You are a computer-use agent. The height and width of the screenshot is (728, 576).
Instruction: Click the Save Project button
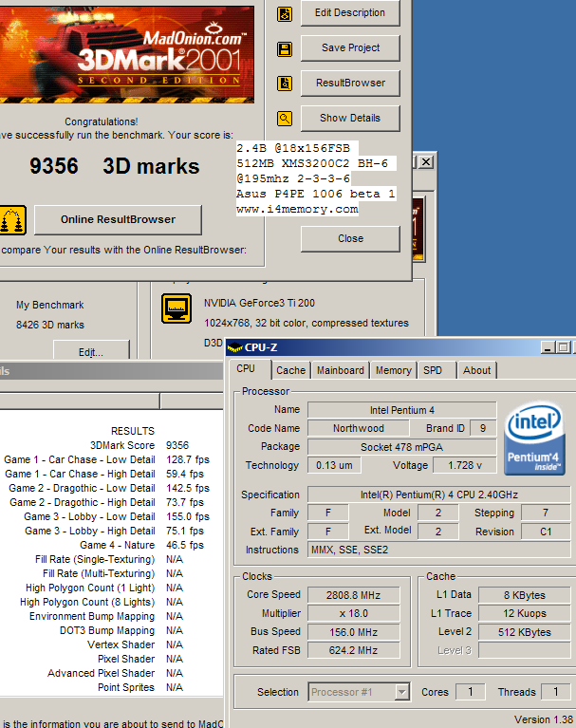tap(350, 47)
